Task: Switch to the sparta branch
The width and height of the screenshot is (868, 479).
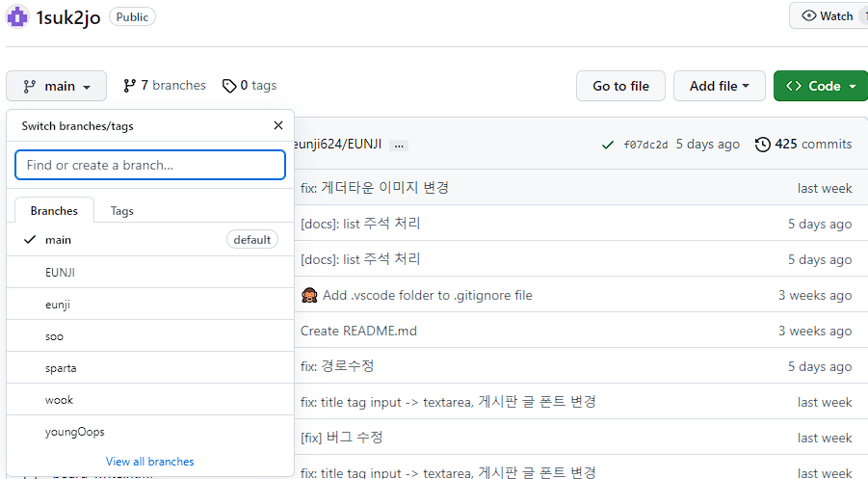Action: [150, 368]
